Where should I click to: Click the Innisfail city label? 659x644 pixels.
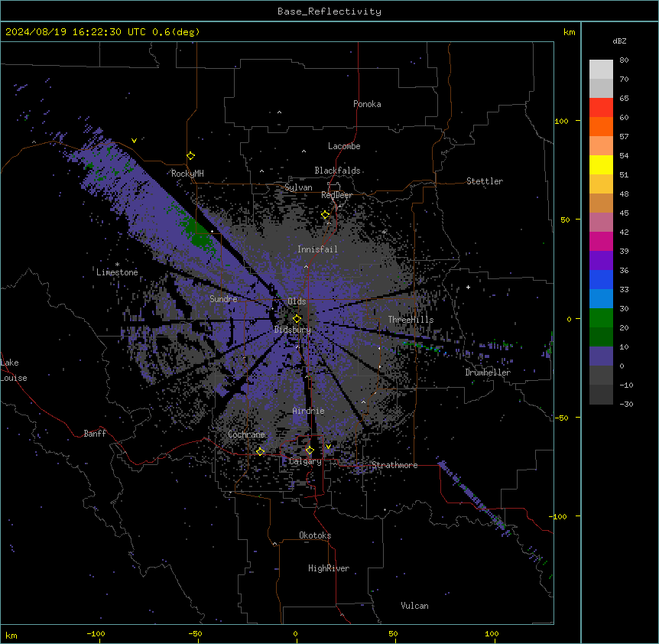tap(317, 249)
